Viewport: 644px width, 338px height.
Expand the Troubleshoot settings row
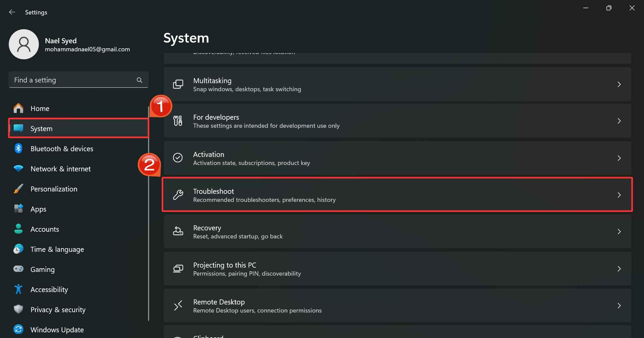pyautogui.click(x=397, y=194)
